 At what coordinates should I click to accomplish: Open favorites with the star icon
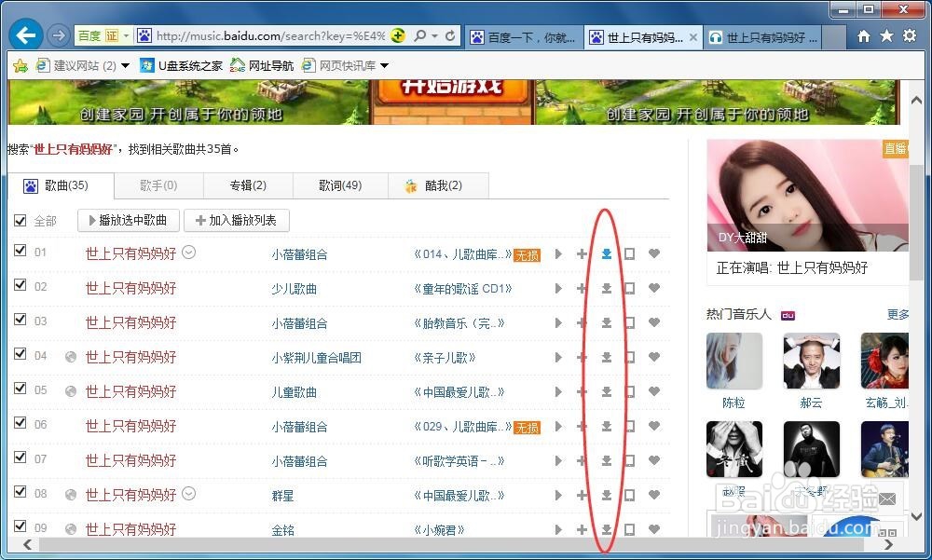(x=886, y=36)
